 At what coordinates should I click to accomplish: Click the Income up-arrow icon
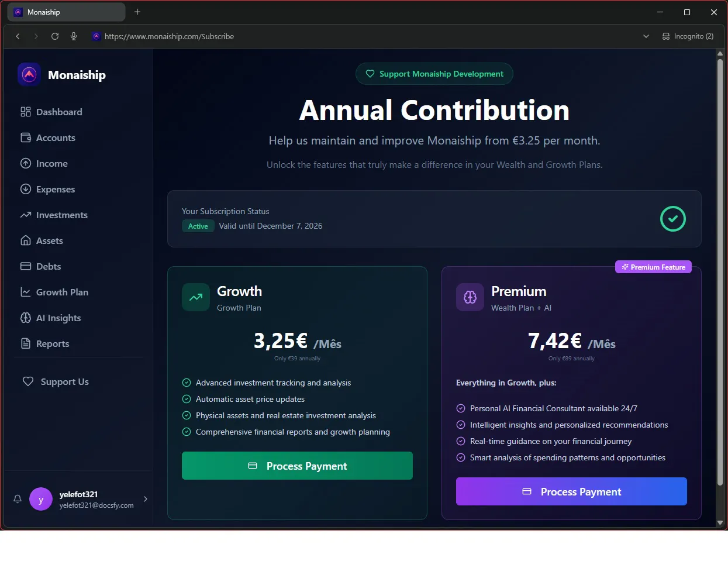pos(26,163)
